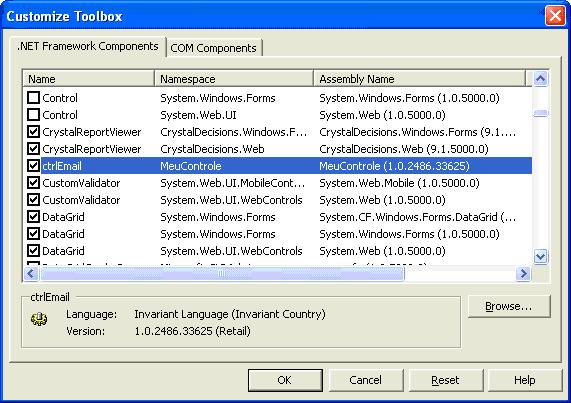The image size is (571, 403).
Task: Click the Reset button
Action: click(x=446, y=380)
